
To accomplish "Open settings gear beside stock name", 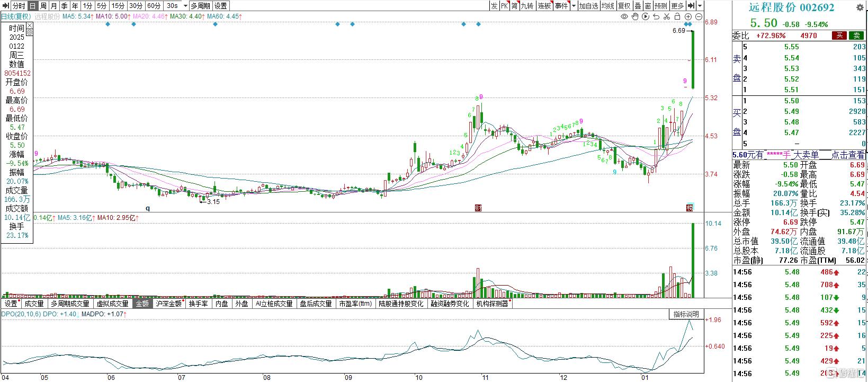I will (860, 7).
